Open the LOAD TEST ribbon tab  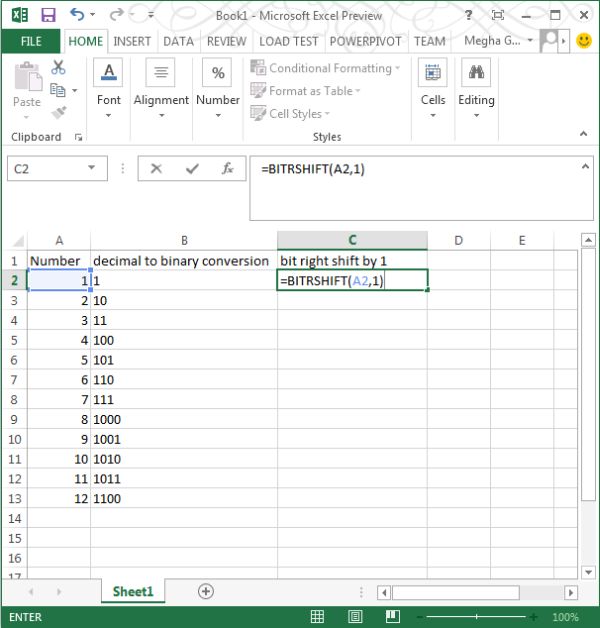[x=289, y=41]
